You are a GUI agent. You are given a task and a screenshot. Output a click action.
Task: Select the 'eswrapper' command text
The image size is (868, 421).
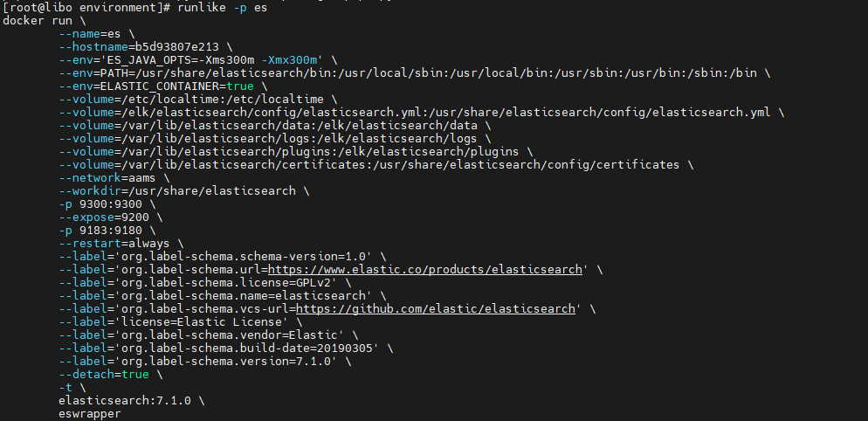[90, 414]
